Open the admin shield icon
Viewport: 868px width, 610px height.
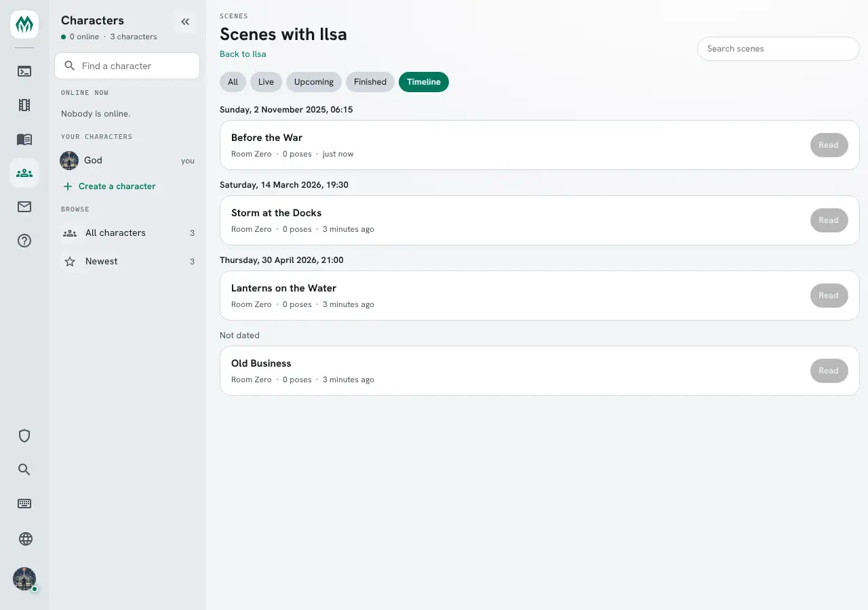tap(24, 436)
